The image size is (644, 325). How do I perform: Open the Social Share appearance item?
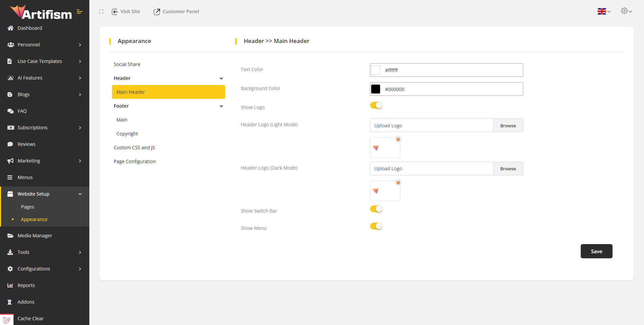point(127,64)
